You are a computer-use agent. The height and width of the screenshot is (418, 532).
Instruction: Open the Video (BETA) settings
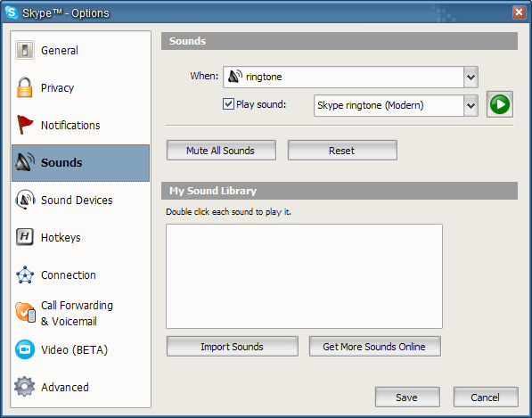pyautogui.click(x=81, y=349)
